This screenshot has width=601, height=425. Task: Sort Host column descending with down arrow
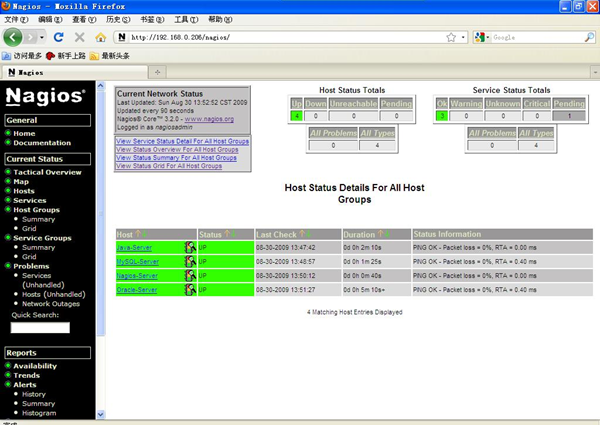(144, 233)
